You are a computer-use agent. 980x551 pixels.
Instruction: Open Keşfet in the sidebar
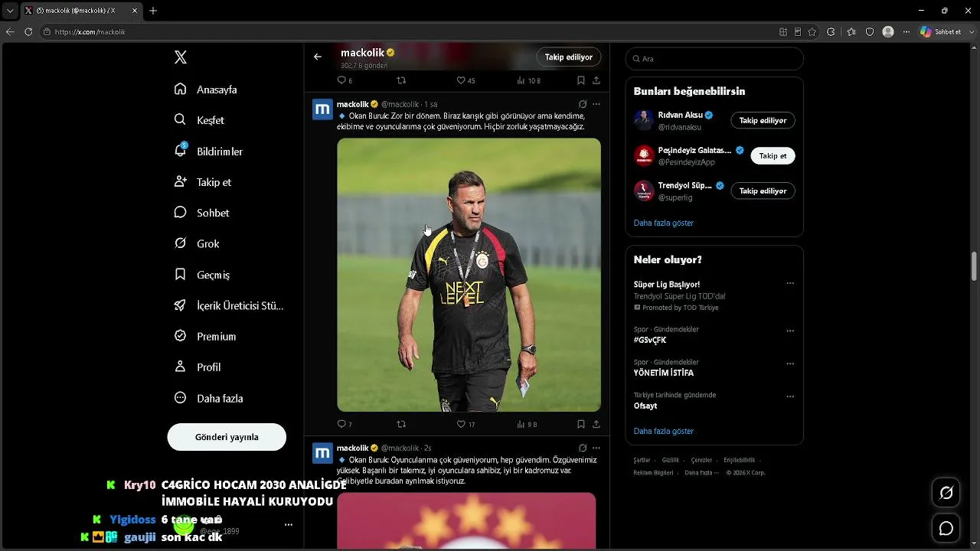(200, 120)
